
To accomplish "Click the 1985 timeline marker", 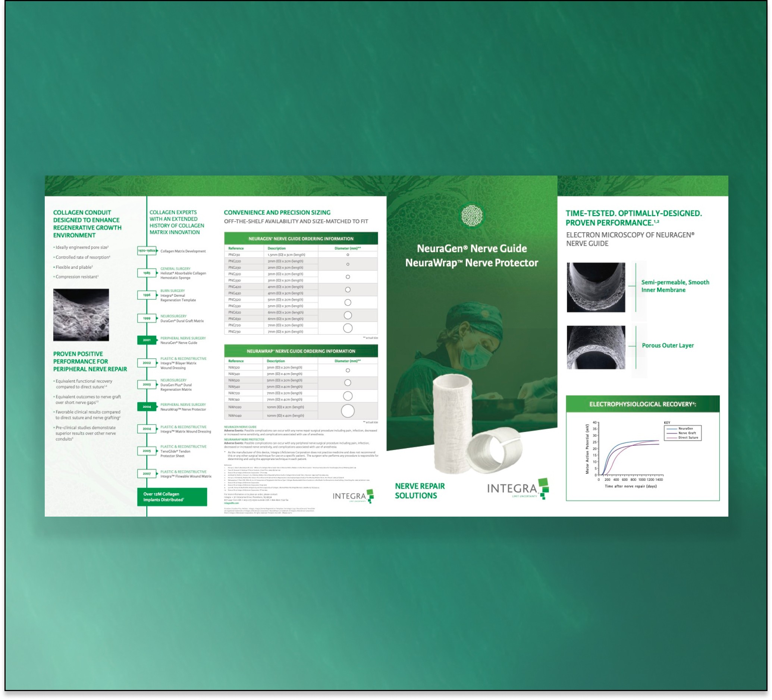I will (147, 273).
